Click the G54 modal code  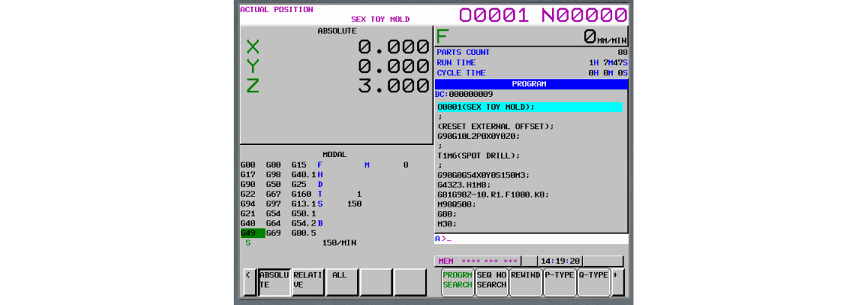coord(273,213)
